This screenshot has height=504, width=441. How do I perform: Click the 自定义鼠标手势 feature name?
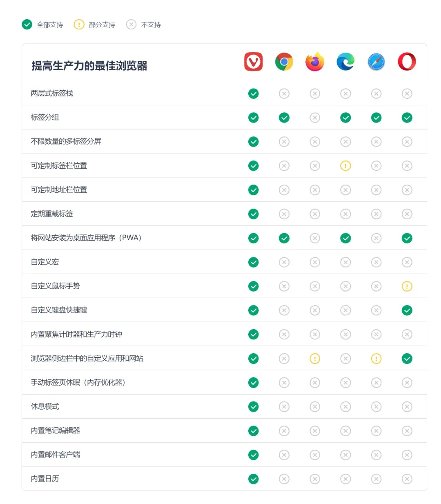56,286
